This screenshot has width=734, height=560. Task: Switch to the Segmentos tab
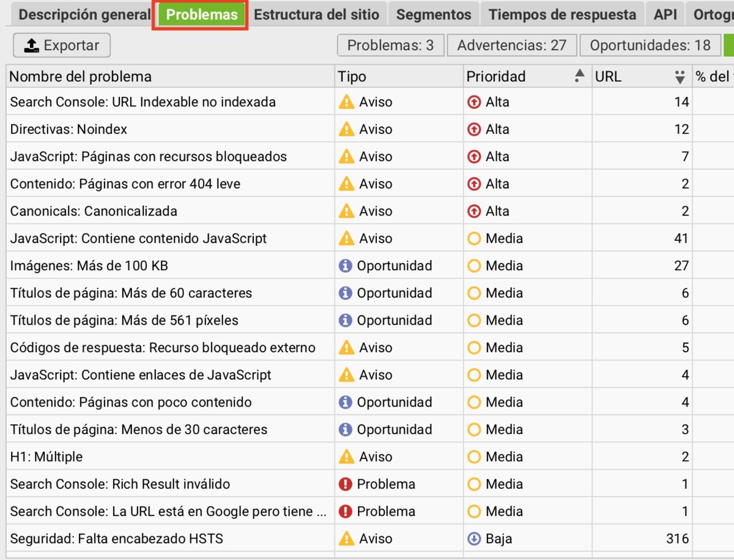click(433, 13)
